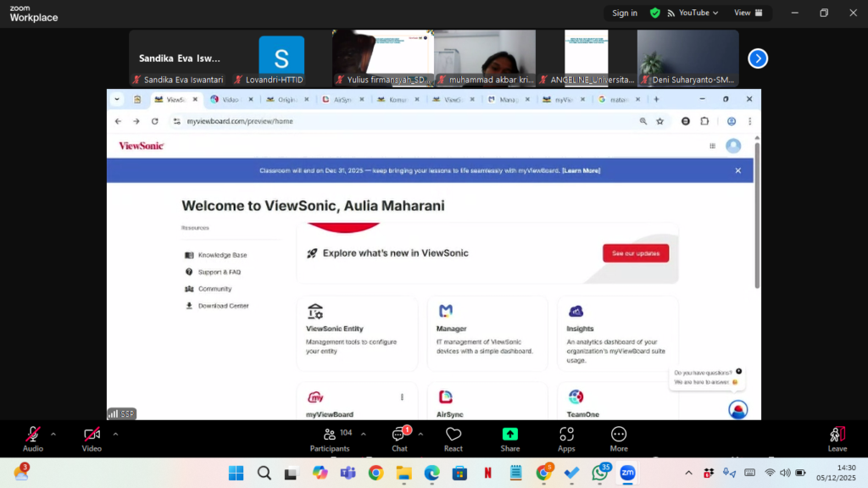This screenshot has width=868, height=488.
Task: Open the Chat panel
Action: pos(399,438)
